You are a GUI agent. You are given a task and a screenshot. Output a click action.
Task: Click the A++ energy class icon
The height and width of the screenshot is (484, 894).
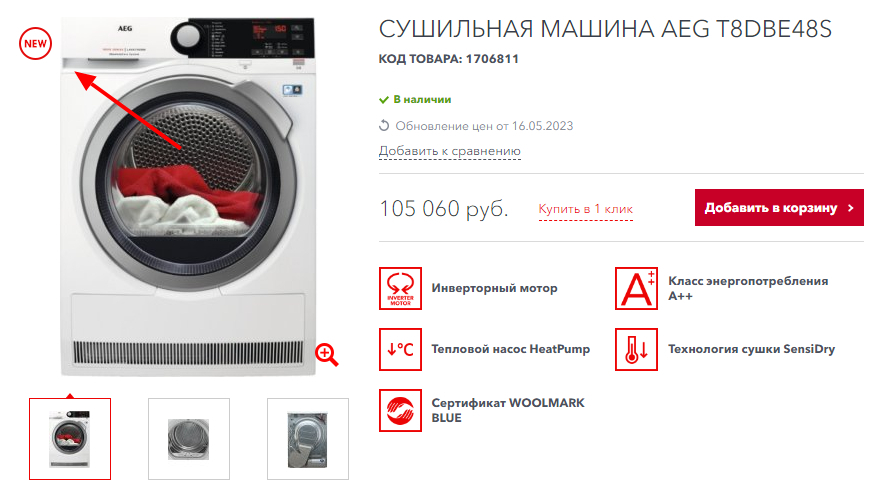[x=636, y=288]
